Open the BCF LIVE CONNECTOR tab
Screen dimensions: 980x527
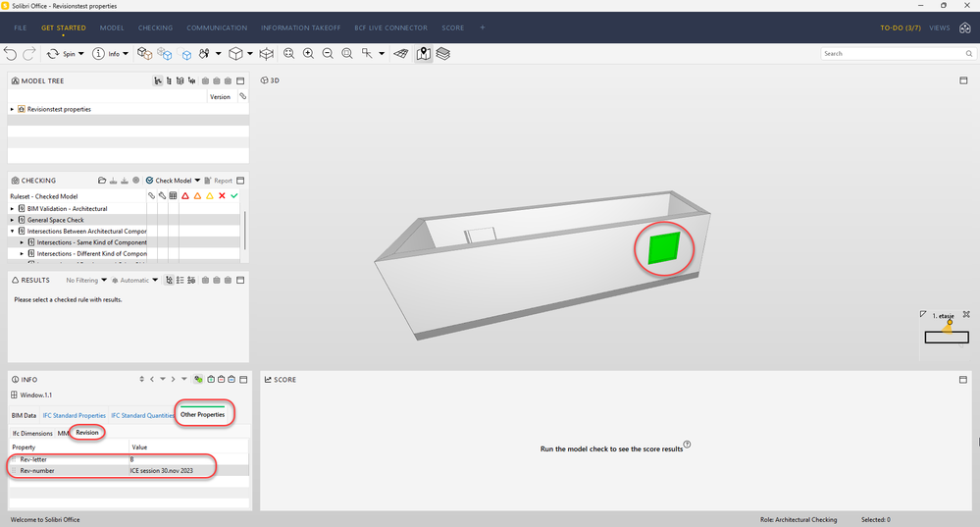click(x=391, y=28)
